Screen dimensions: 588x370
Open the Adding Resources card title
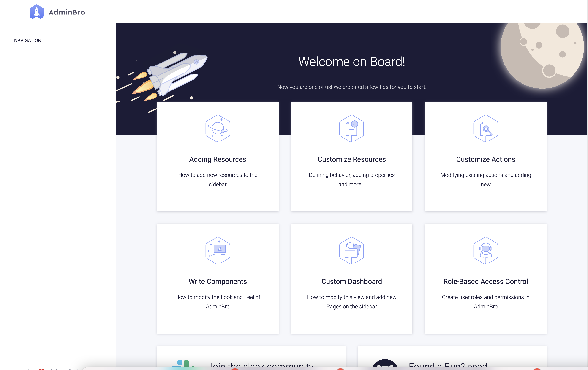pos(218,159)
